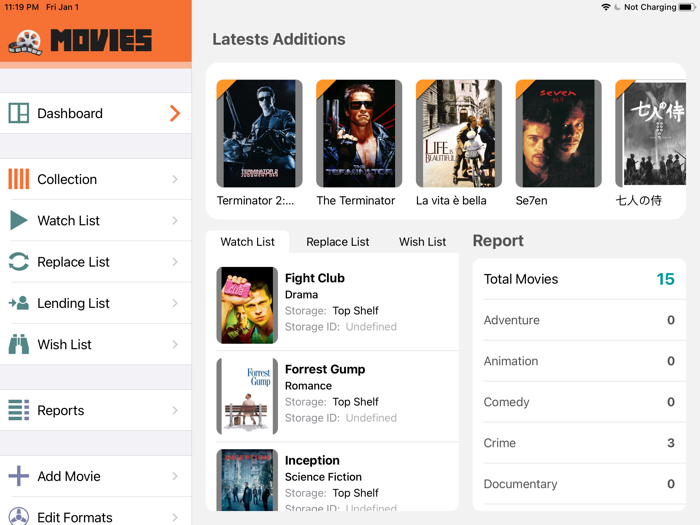Open Fight Club poster in watch list
This screenshot has height=525, width=700.
(247, 305)
